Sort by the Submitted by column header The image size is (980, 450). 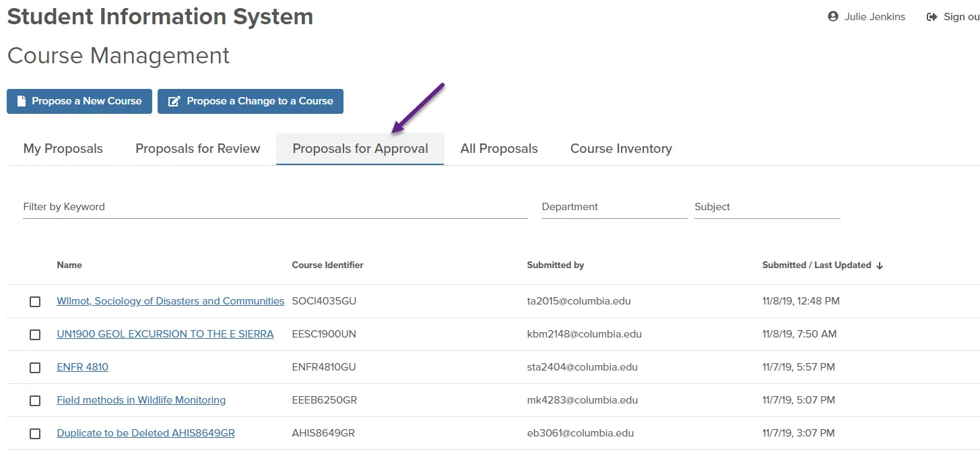click(x=556, y=265)
